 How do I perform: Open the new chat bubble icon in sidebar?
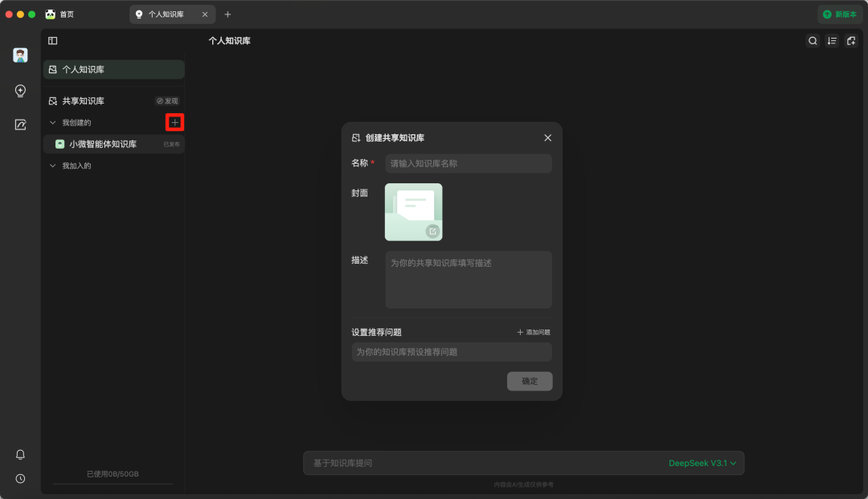click(21, 91)
